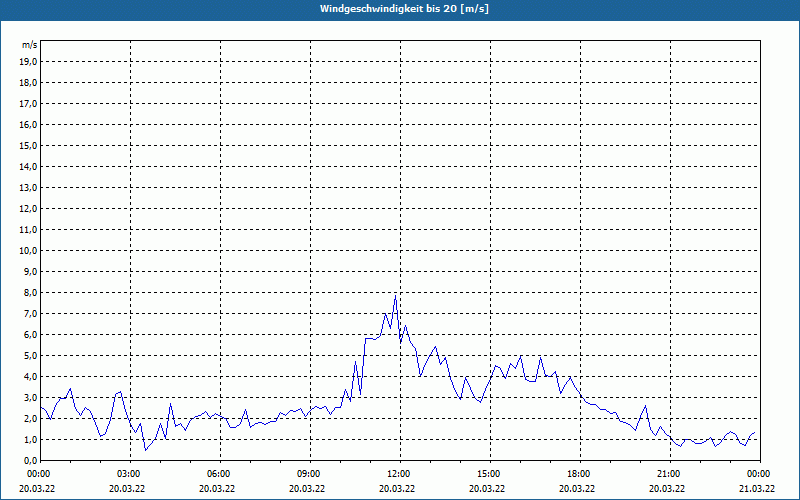Pick the 8,0 y-axis label

coord(31,292)
